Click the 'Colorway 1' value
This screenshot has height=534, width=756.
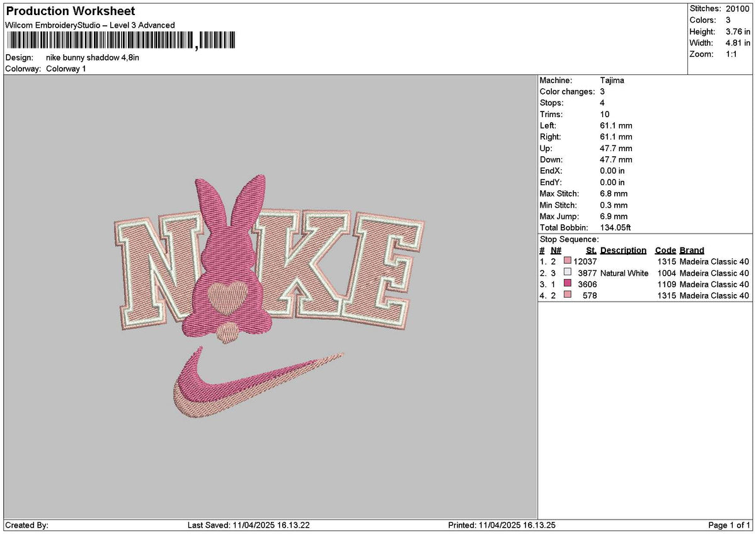(x=66, y=69)
